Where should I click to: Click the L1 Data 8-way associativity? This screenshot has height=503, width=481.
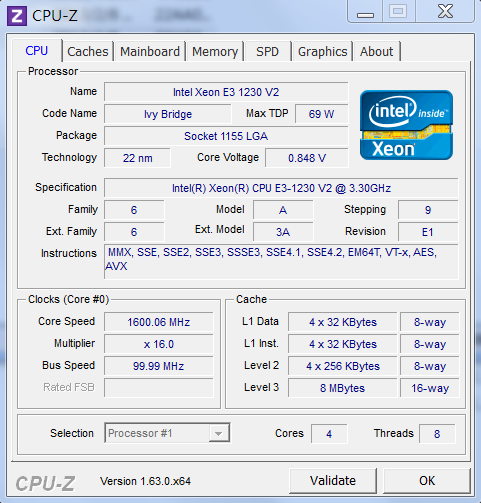point(430,322)
